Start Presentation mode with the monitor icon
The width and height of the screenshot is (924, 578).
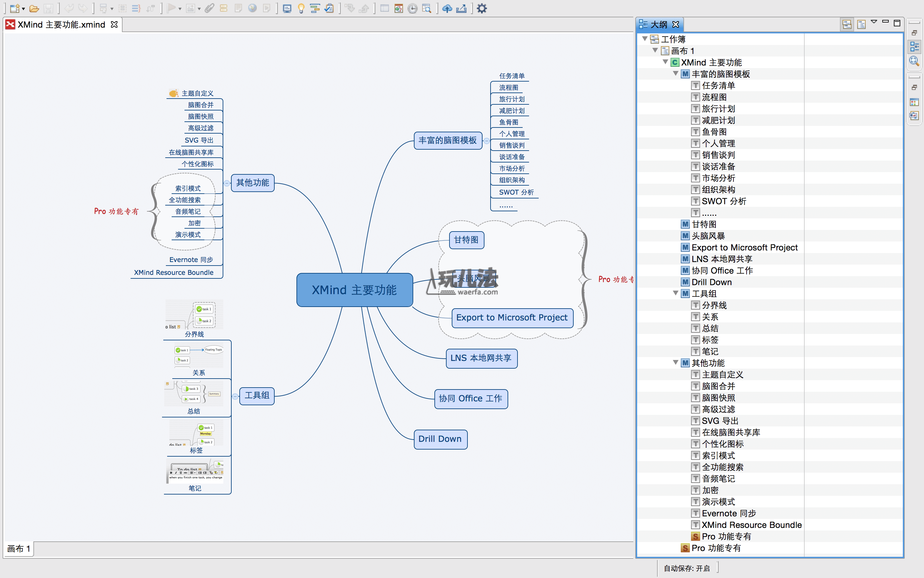[287, 8]
